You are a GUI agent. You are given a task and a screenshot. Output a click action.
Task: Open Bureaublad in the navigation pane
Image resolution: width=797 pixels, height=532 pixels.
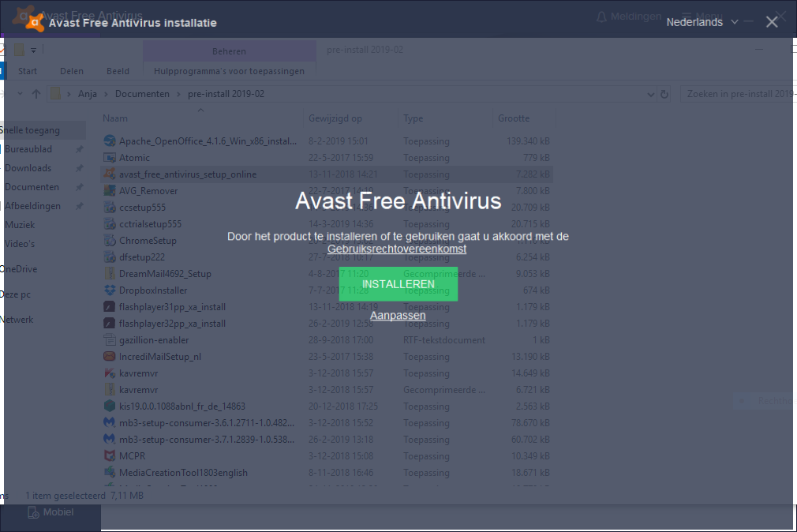28,149
